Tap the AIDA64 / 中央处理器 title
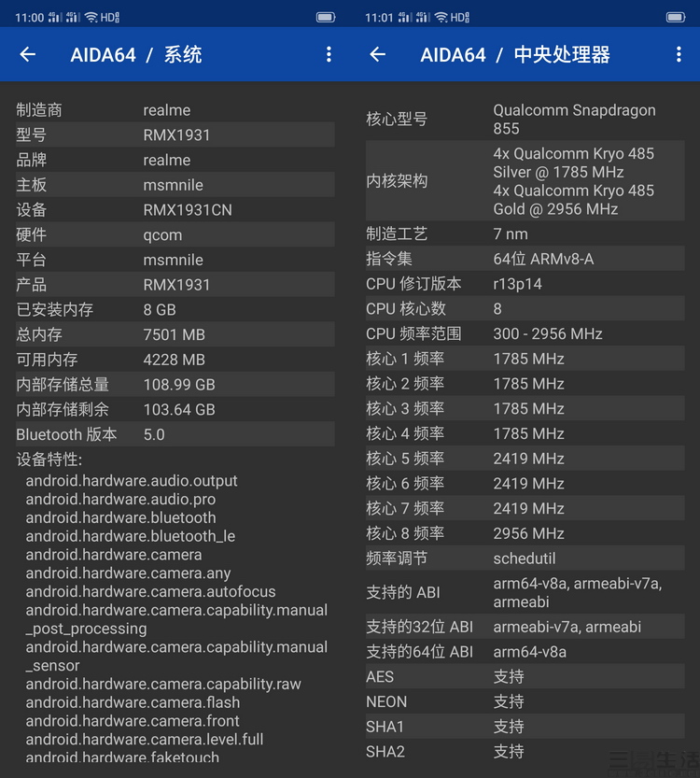 515,54
